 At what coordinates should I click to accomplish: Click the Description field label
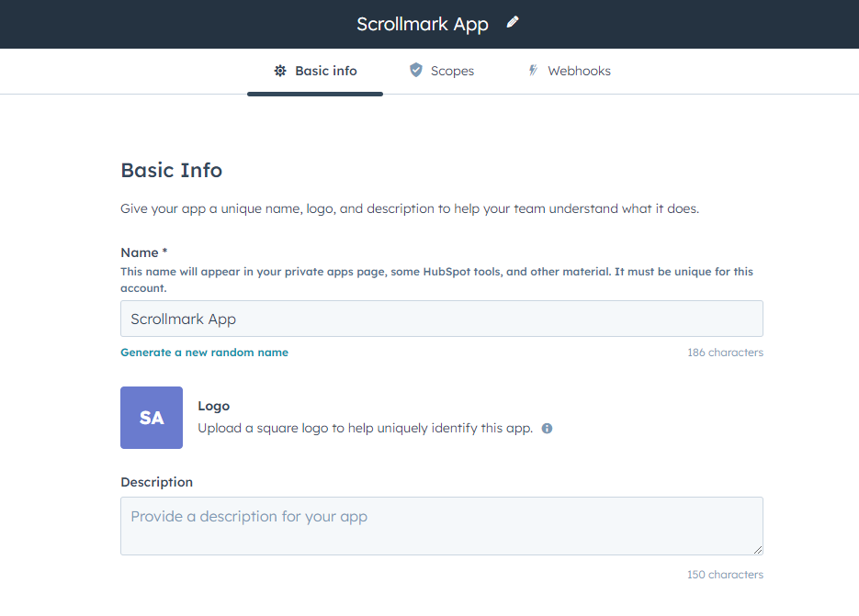(x=157, y=482)
